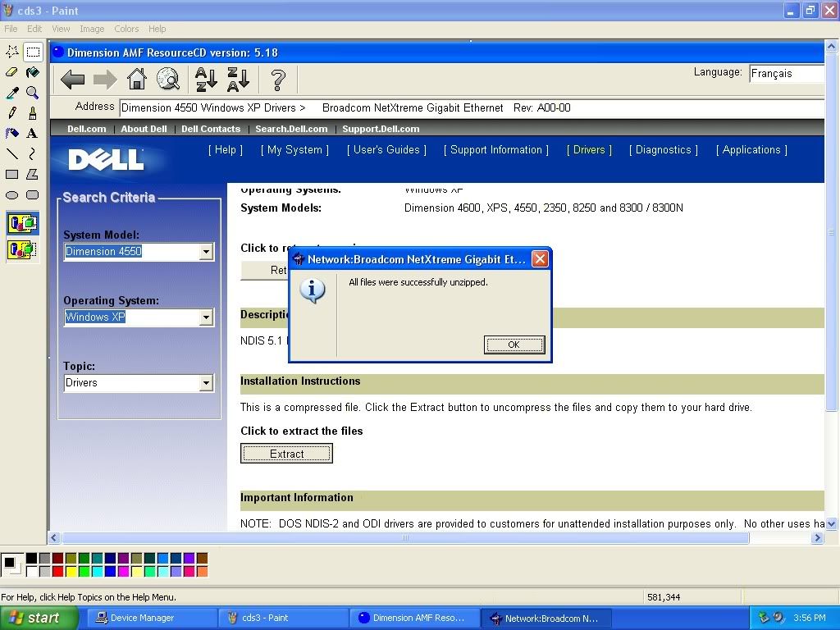Open the Language combo box showing Français

(787, 73)
